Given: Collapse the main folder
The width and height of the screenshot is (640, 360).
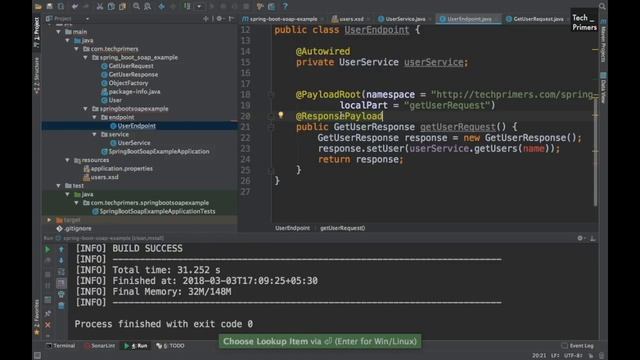Looking at the screenshot, I should pyautogui.click(x=59, y=32).
